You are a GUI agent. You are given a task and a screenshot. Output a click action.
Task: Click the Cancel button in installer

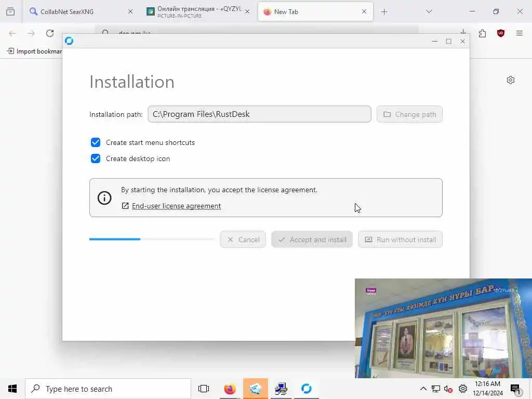click(243, 240)
